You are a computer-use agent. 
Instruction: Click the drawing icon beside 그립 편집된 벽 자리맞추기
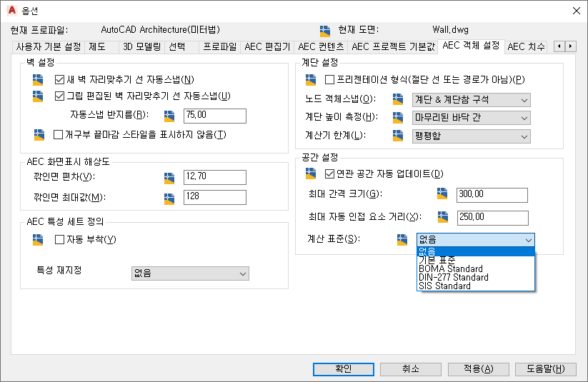38,96
